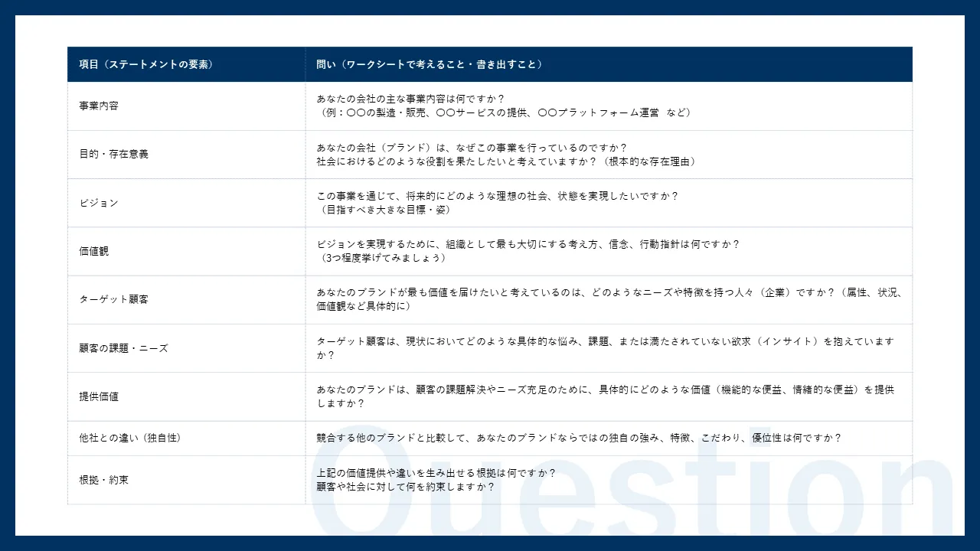This screenshot has width=980, height=551.
Task: Click the question 'ビジョンを実現するために、組織として…'
Action: point(528,244)
